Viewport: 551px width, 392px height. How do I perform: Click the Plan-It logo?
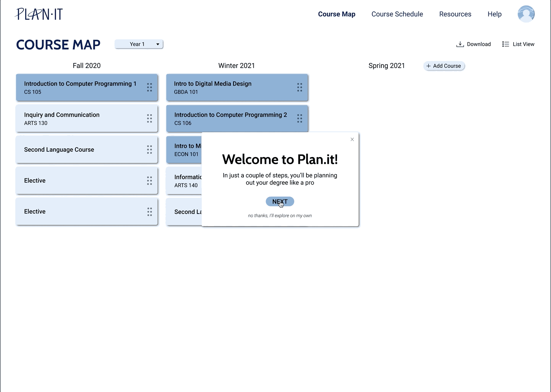39,14
